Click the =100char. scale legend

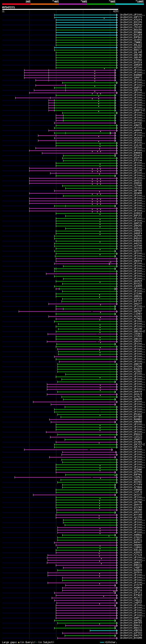click(109, 642)
